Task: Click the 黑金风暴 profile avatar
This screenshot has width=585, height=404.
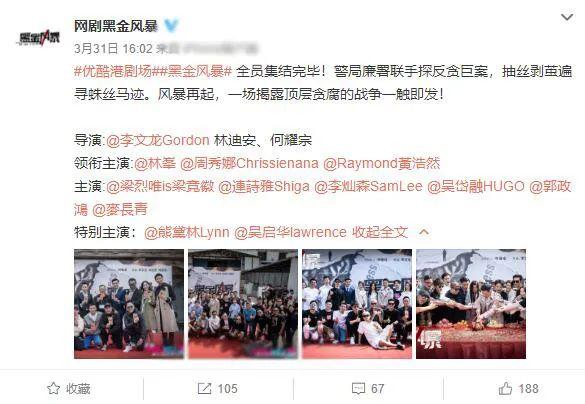Action: tap(39, 38)
